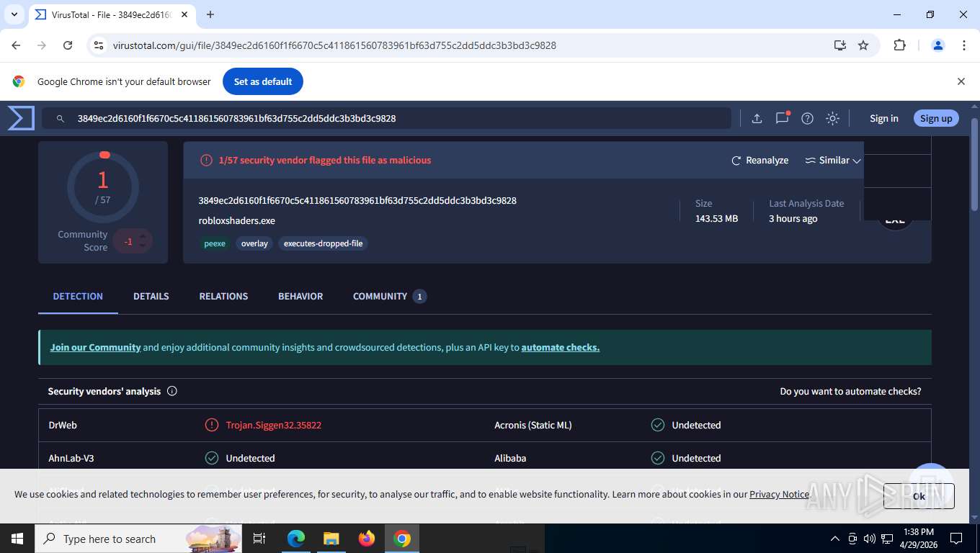This screenshot has width=980, height=553.
Task: Click the Security vendors' analysis info icon
Action: point(172,391)
